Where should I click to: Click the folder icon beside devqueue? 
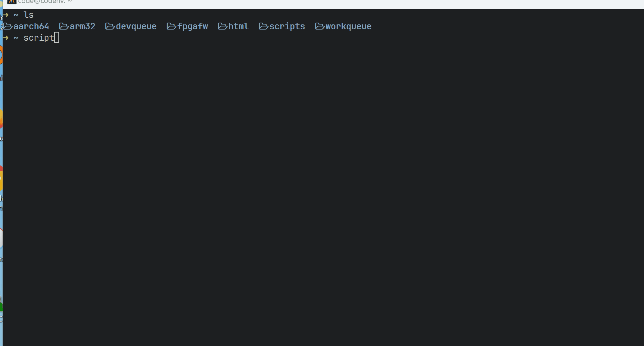click(110, 26)
